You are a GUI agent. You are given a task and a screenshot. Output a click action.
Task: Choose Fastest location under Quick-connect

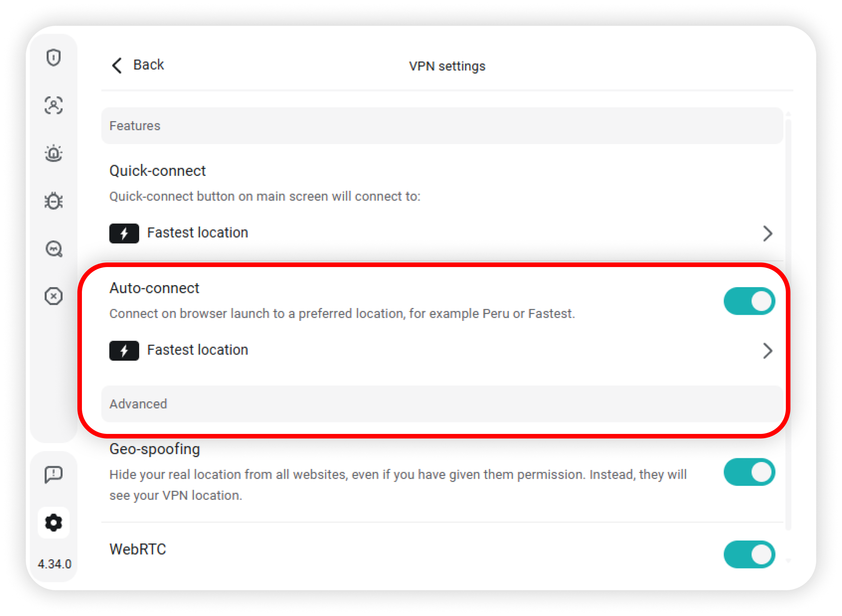tap(197, 233)
